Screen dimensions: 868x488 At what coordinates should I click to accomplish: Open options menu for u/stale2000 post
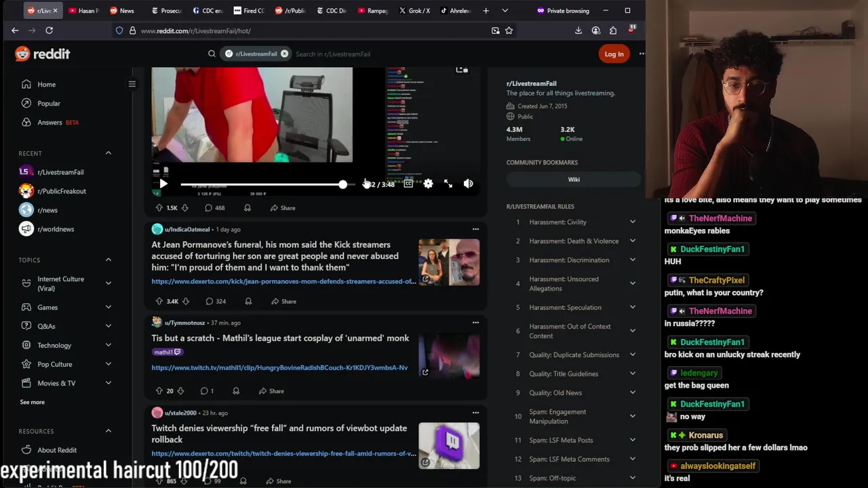click(x=475, y=413)
